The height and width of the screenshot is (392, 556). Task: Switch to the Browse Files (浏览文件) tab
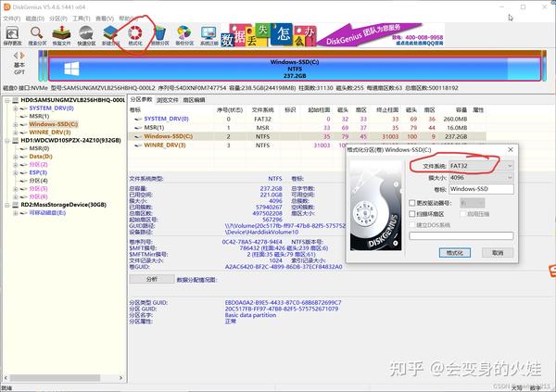168,100
